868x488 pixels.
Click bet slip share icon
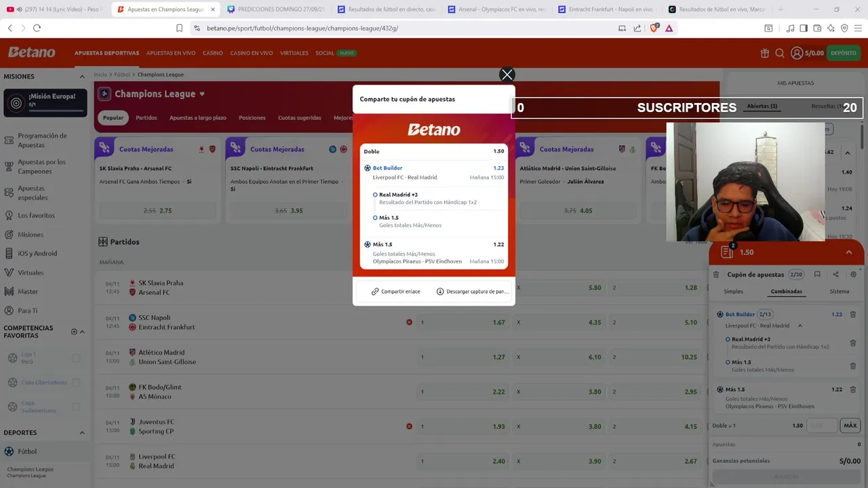click(835, 274)
